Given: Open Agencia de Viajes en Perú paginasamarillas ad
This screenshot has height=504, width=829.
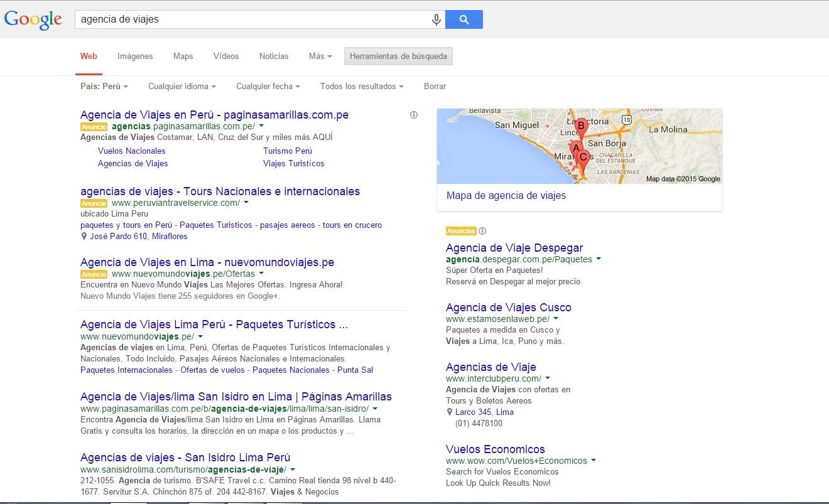Looking at the screenshot, I should coord(214,115).
